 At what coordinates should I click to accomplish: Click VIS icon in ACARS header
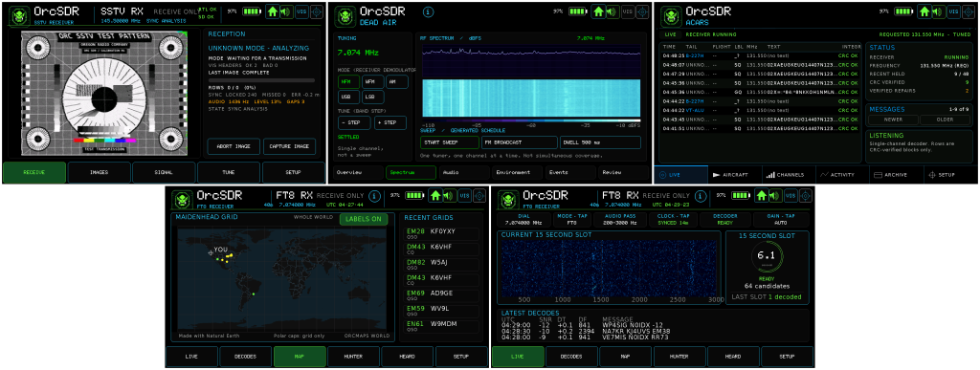954,11
